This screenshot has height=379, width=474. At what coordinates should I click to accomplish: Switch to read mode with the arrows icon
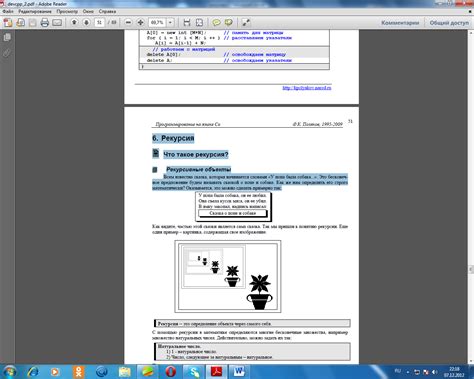(x=246, y=23)
